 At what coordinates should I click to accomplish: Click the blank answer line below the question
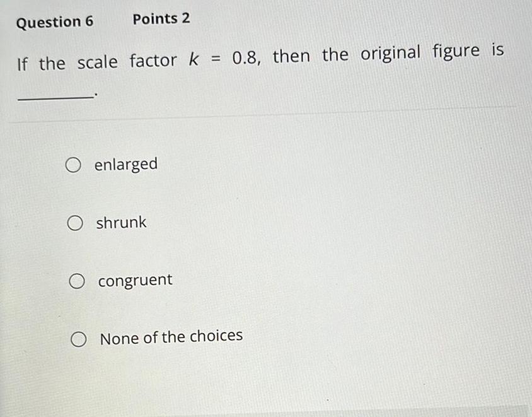pyautogui.click(x=54, y=96)
